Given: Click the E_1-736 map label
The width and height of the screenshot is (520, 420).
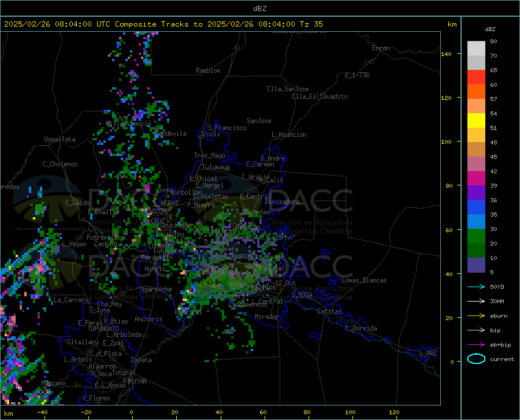Looking at the screenshot, I should pyautogui.click(x=357, y=75).
